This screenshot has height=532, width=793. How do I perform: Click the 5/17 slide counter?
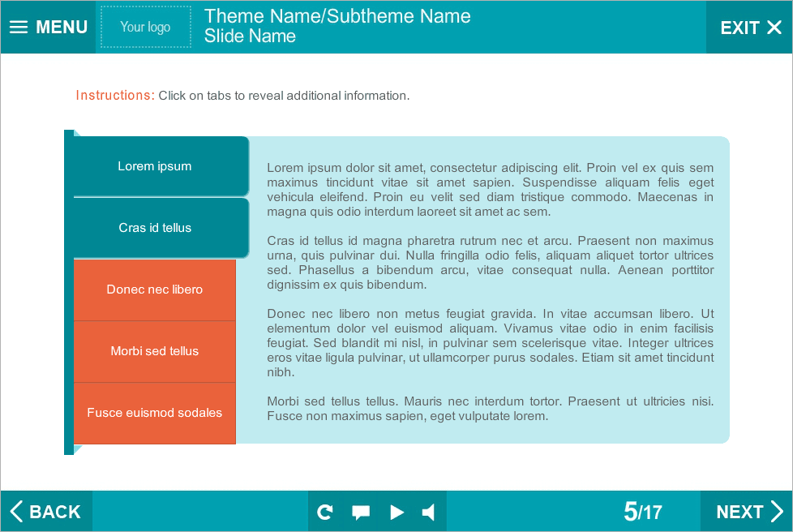click(642, 512)
